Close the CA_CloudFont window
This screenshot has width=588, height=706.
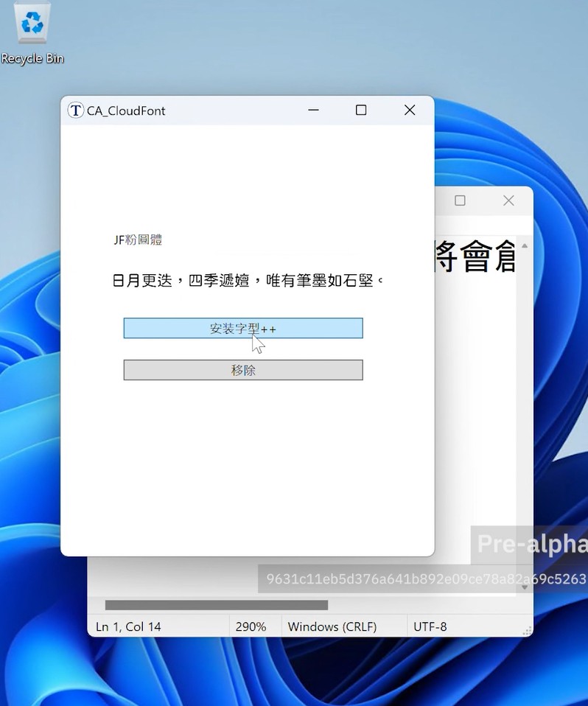click(x=410, y=111)
